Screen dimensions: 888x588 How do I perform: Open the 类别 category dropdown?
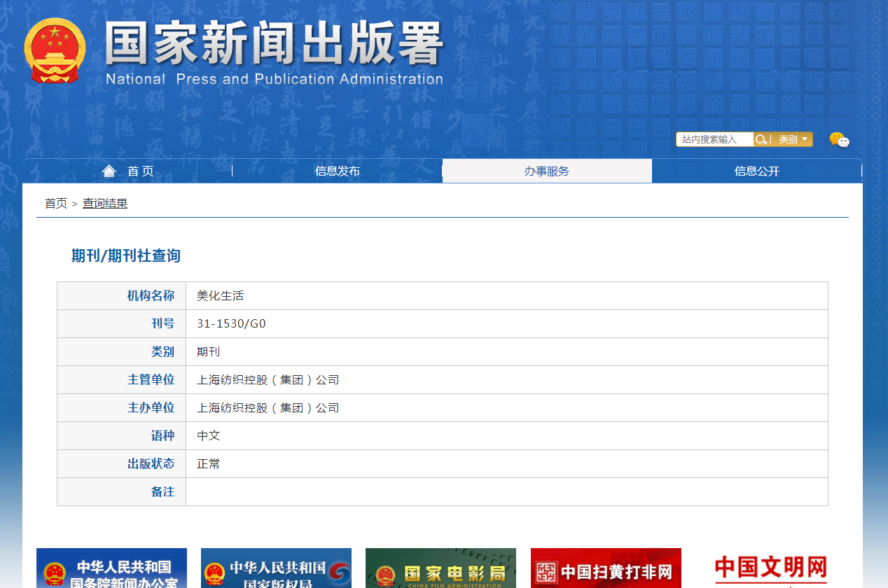click(x=793, y=139)
